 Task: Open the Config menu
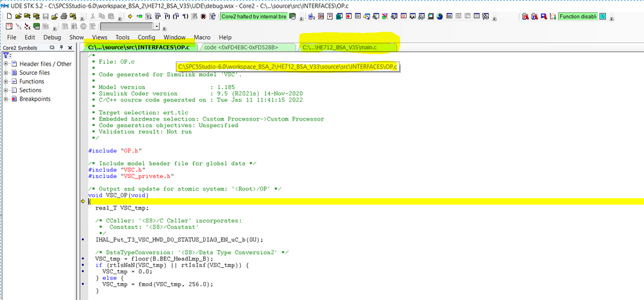tap(146, 37)
